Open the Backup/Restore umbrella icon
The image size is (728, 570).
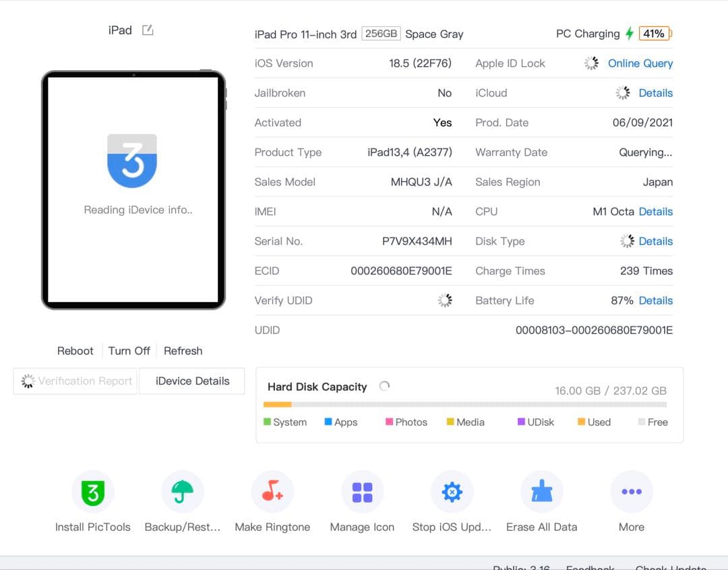(x=183, y=492)
